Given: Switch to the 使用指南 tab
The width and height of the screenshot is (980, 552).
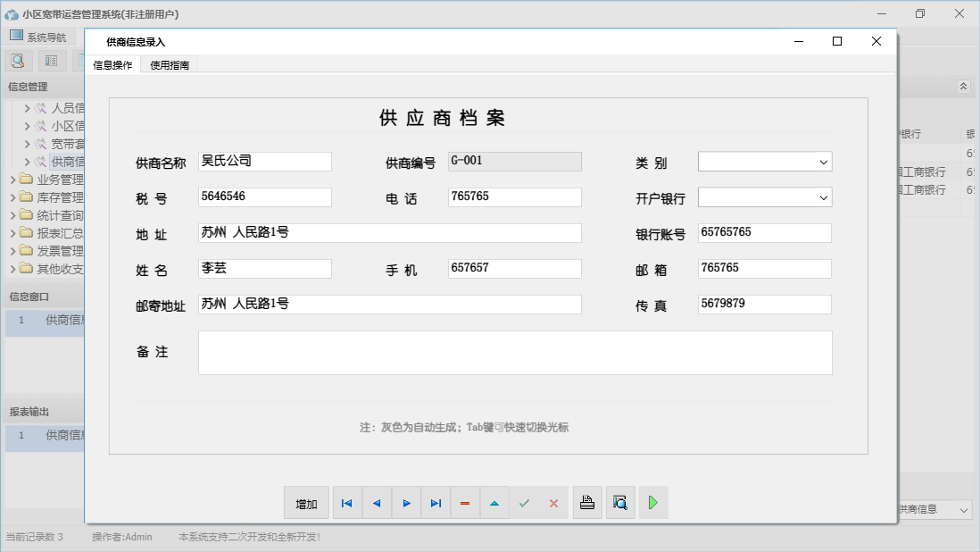Looking at the screenshot, I should tap(170, 65).
